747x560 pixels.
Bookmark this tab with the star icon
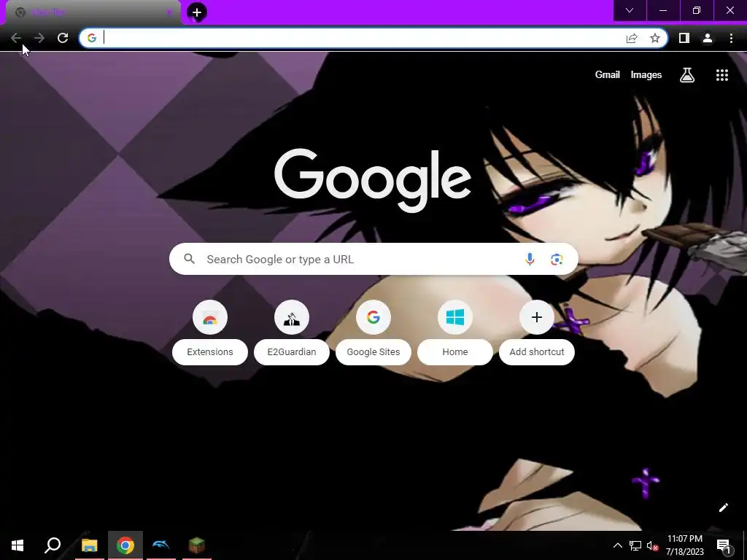point(655,38)
